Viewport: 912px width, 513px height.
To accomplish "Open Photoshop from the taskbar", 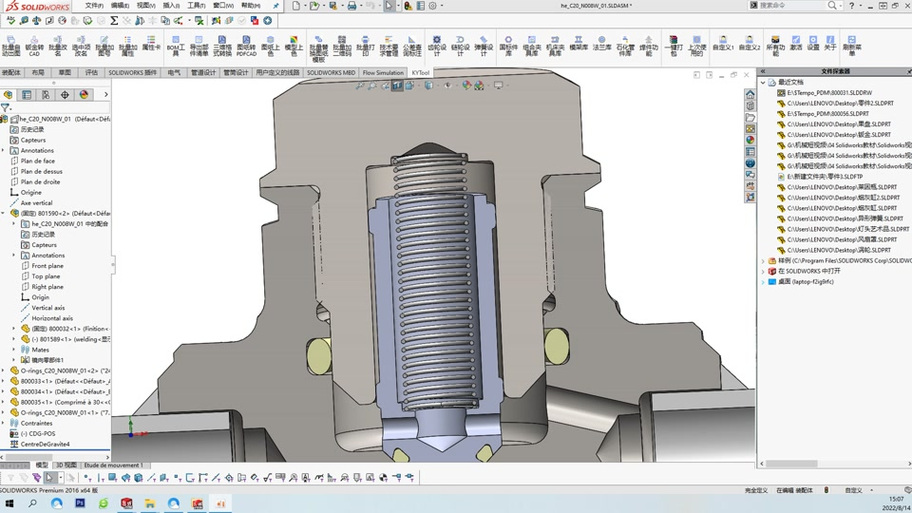I will pos(80,504).
